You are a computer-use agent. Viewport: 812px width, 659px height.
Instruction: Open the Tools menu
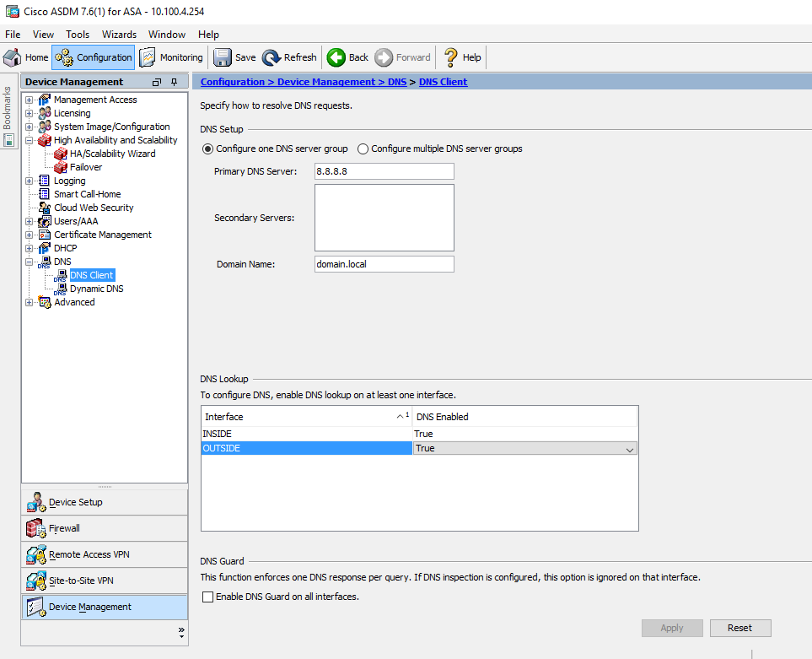pos(78,35)
